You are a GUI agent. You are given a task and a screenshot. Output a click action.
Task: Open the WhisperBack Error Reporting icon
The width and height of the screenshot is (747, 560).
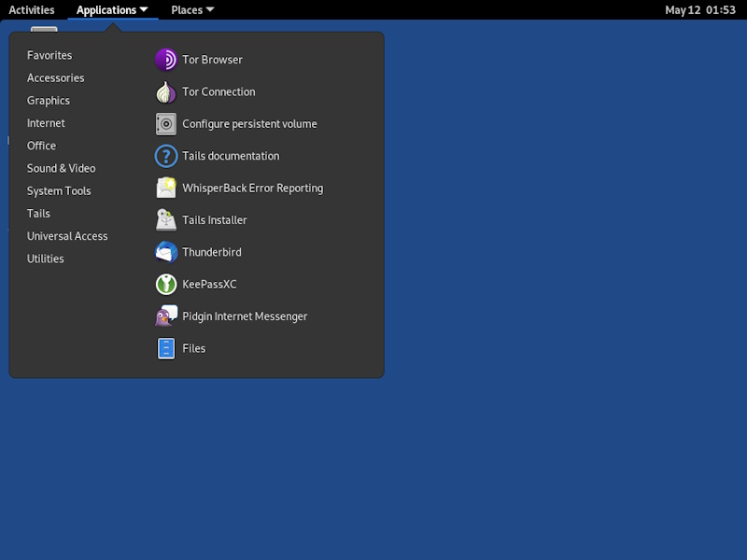tap(166, 189)
